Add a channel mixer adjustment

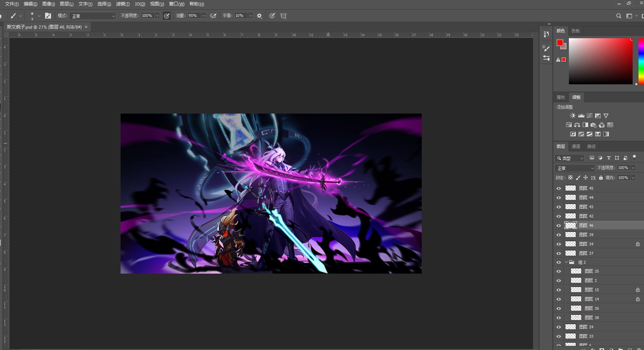tap(602, 125)
